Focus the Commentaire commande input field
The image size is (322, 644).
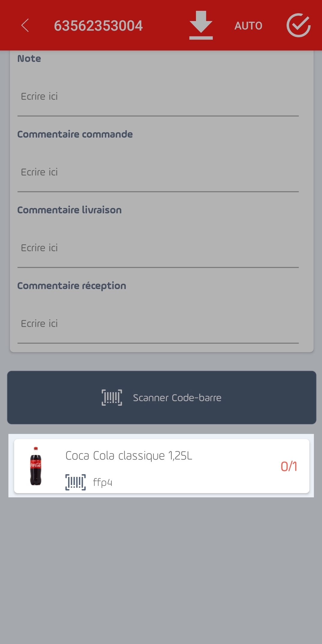[x=158, y=172]
